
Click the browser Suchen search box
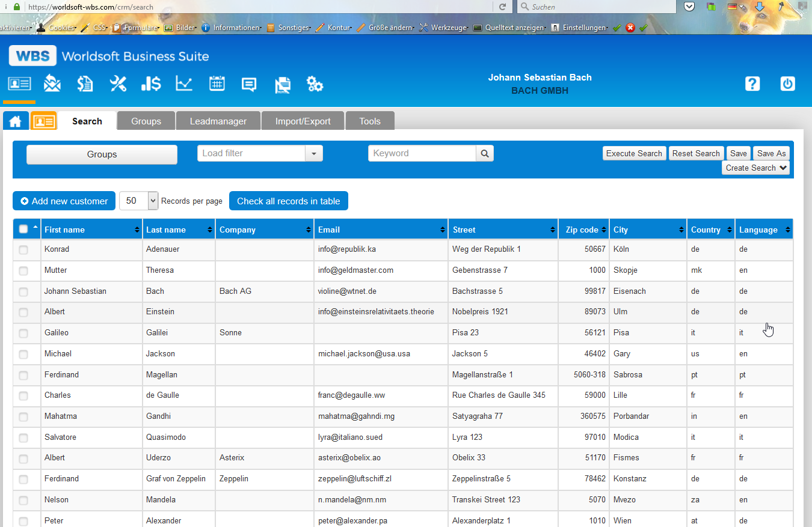click(595, 7)
